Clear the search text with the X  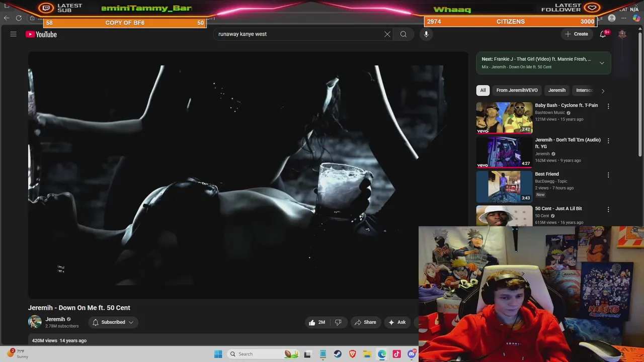pyautogui.click(x=387, y=34)
